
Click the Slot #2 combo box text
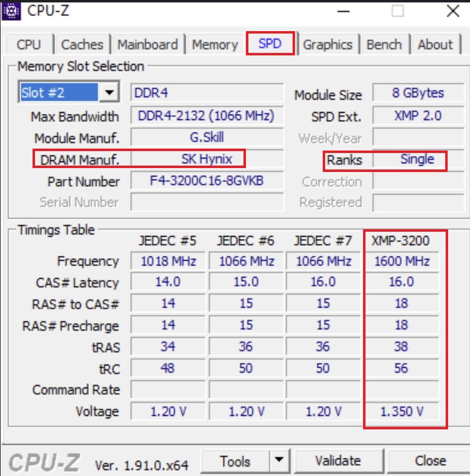tap(59, 92)
